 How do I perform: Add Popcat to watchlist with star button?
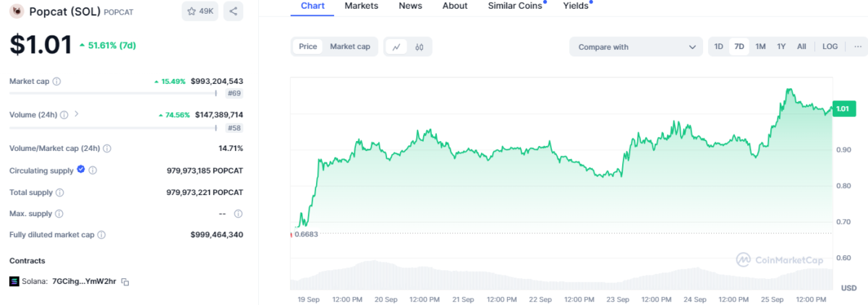pyautogui.click(x=200, y=12)
